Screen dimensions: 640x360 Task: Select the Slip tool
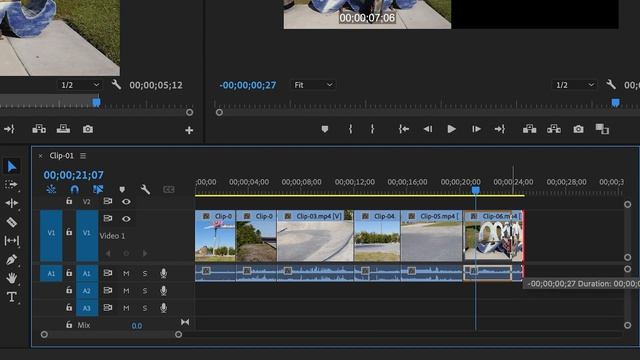tap(11, 240)
